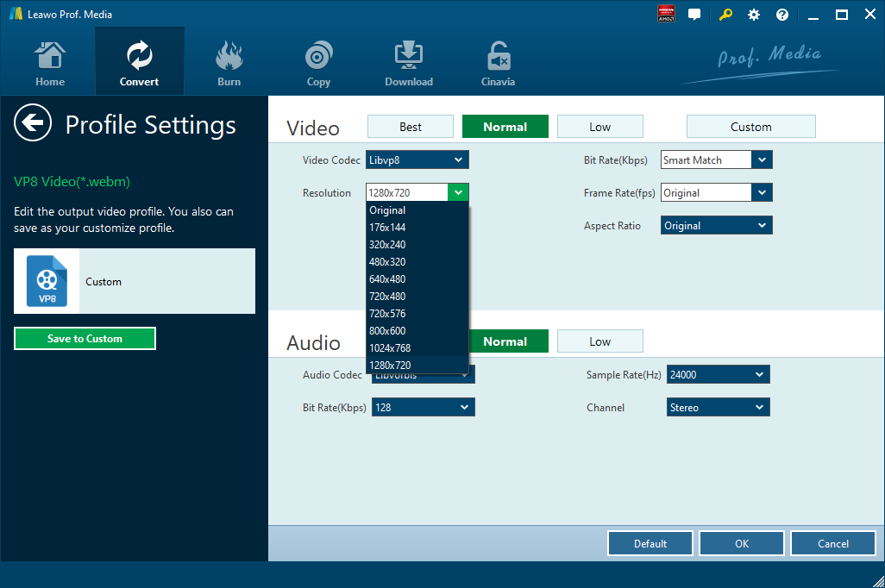Viewport: 885px width, 588px height.
Task: Select the VP8 Custom profile thumbnail
Action: click(47, 281)
